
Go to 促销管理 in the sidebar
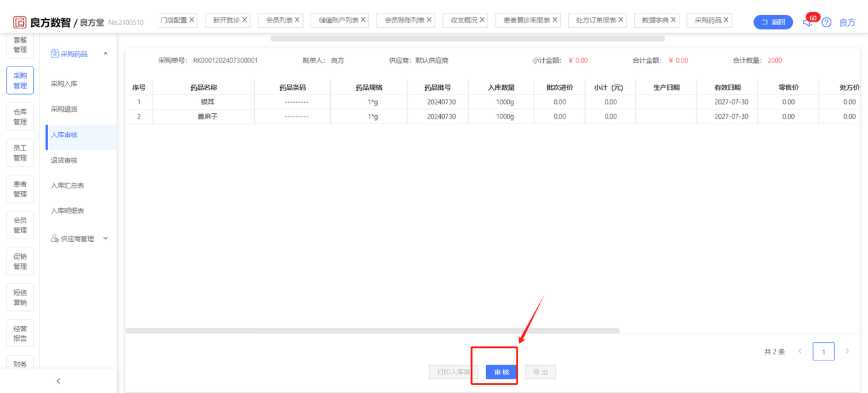tap(20, 261)
